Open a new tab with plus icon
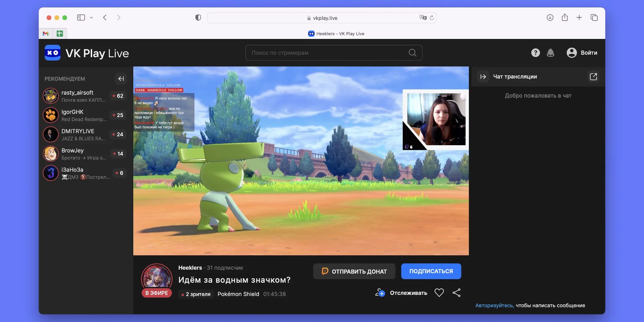The width and height of the screenshot is (644, 322). [579, 18]
